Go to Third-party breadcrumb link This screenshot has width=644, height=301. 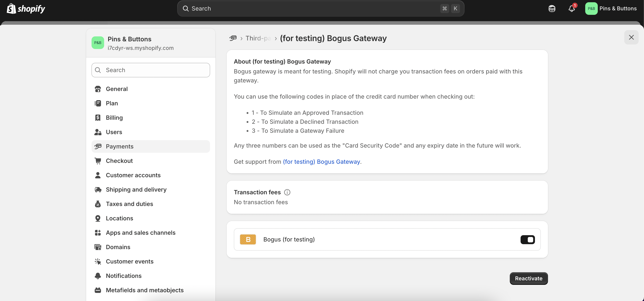(258, 38)
